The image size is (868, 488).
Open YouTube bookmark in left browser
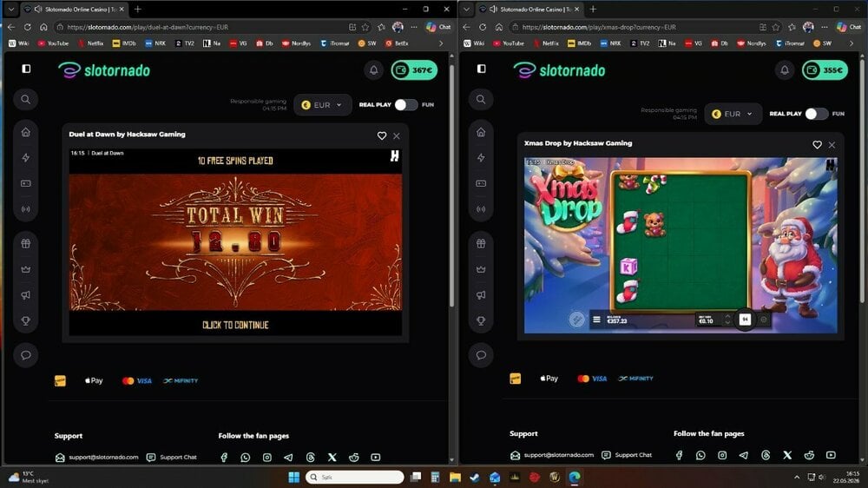pyautogui.click(x=53, y=43)
